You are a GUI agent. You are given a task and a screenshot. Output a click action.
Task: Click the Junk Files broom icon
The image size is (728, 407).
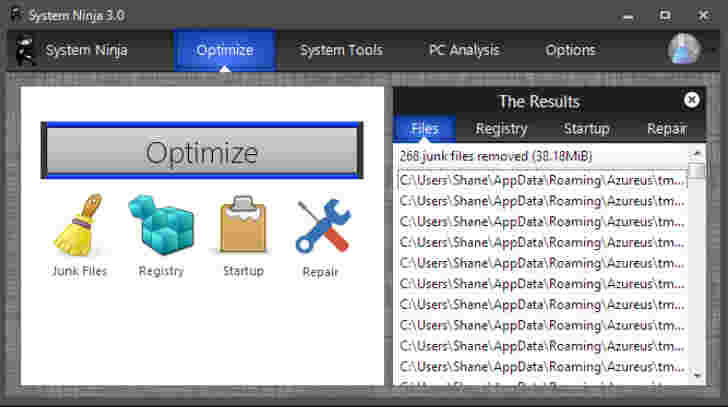[x=79, y=227]
